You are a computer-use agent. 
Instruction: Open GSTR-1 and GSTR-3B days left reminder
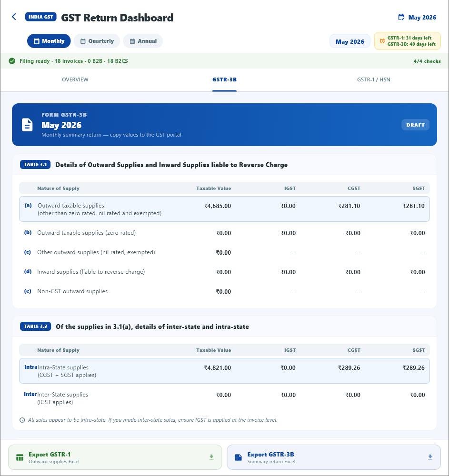point(408,41)
